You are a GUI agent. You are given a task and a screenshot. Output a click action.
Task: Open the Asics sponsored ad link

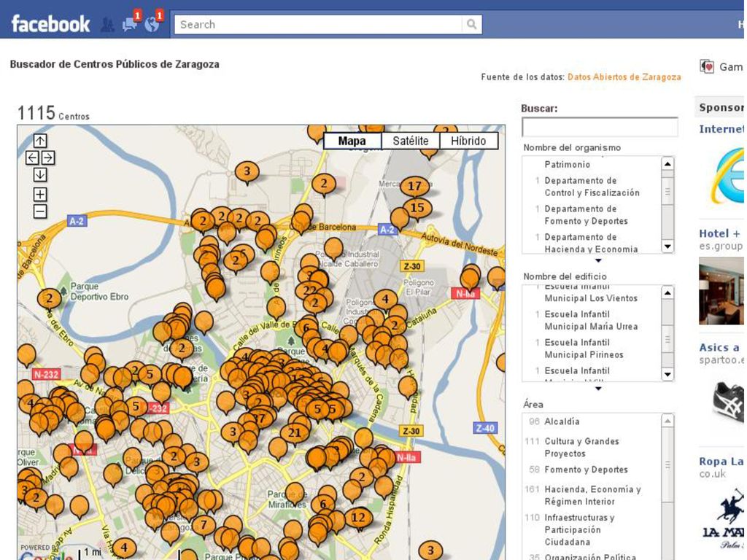tap(720, 348)
